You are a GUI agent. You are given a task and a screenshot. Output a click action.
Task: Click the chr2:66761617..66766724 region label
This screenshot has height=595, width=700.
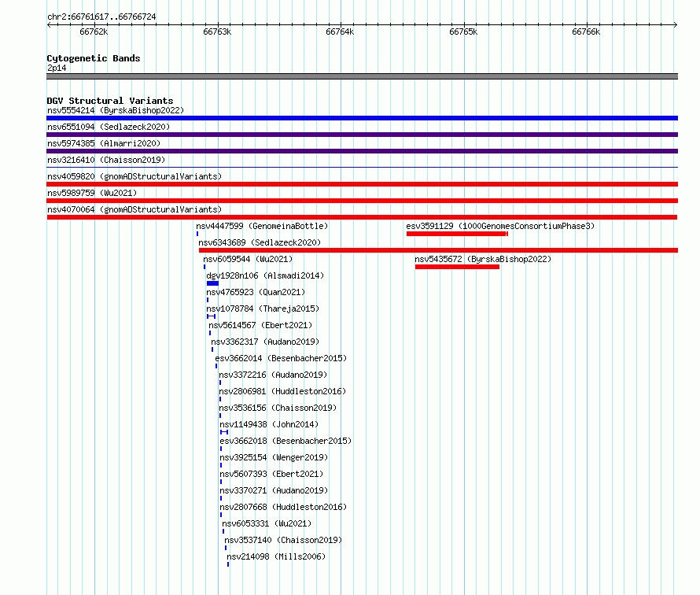click(x=101, y=17)
